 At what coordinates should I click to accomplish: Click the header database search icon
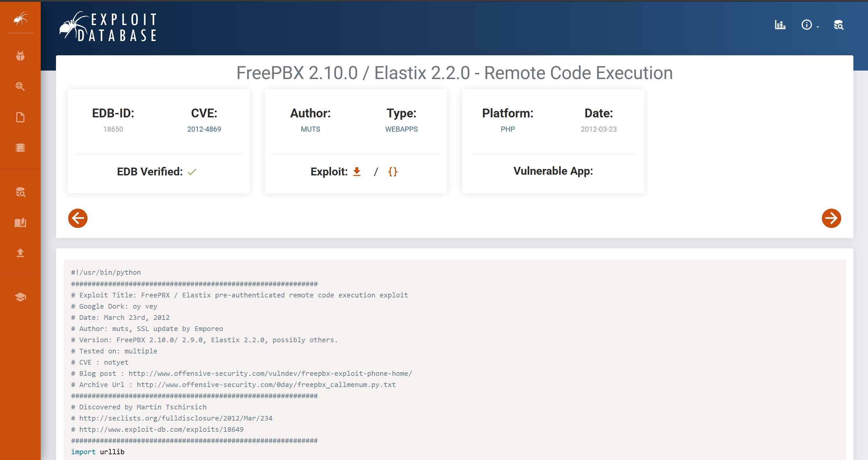click(x=838, y=25)
